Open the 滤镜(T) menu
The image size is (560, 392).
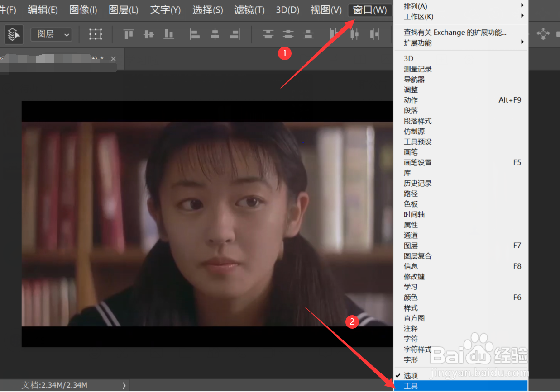249,10
